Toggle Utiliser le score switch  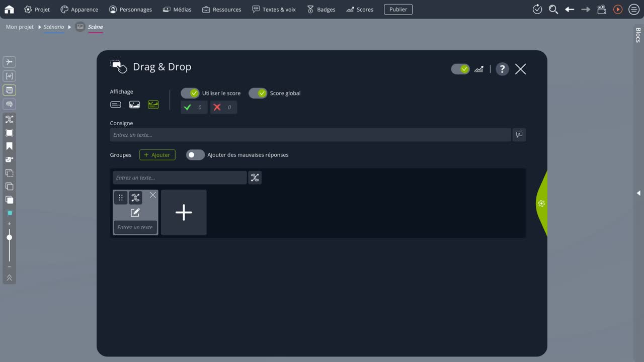pos(190,93)
